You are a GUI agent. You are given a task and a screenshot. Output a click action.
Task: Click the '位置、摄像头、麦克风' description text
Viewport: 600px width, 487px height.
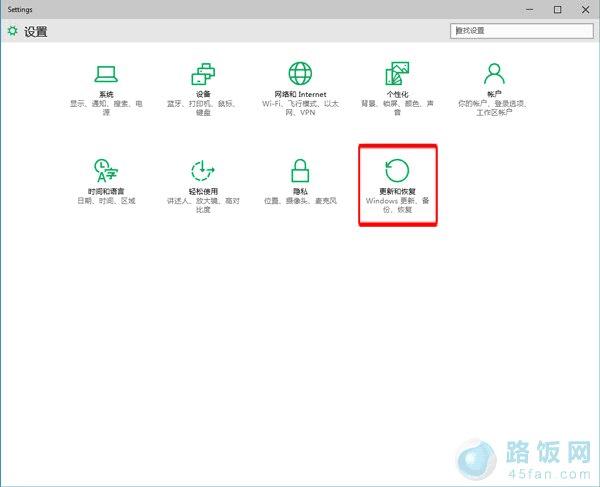300,201
